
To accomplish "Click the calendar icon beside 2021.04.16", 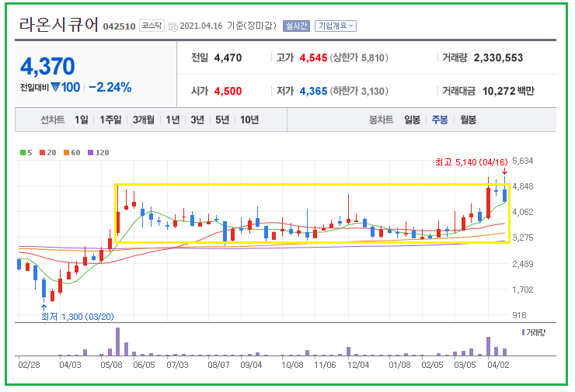I will (x=173, y=26).
